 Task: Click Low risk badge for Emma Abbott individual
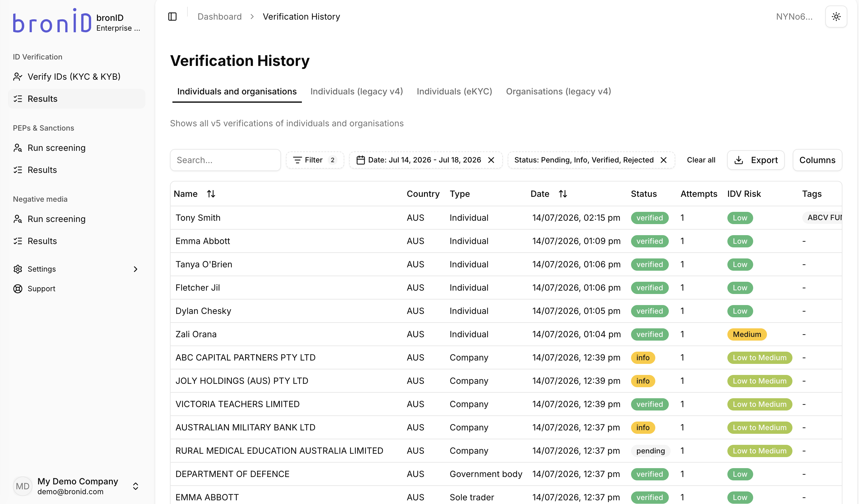[740, 241]
